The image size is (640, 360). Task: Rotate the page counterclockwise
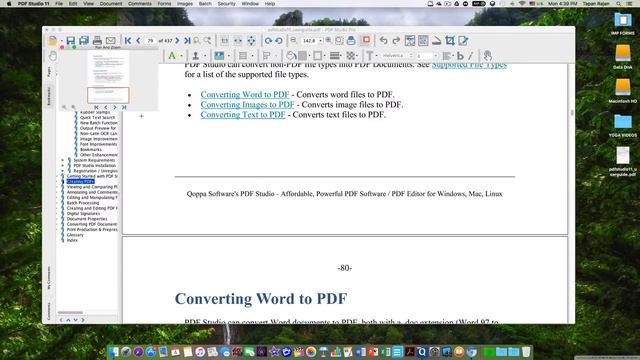[x=279, y=40]
